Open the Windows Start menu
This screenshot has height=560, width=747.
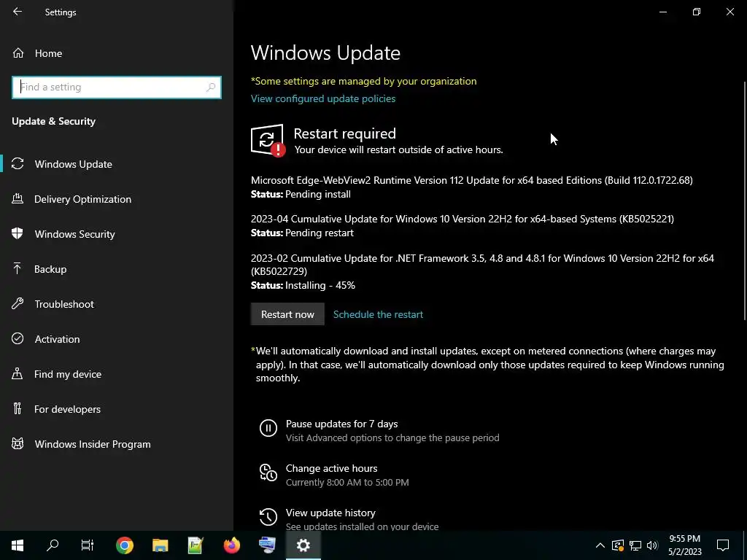click(x=18, y=545)
